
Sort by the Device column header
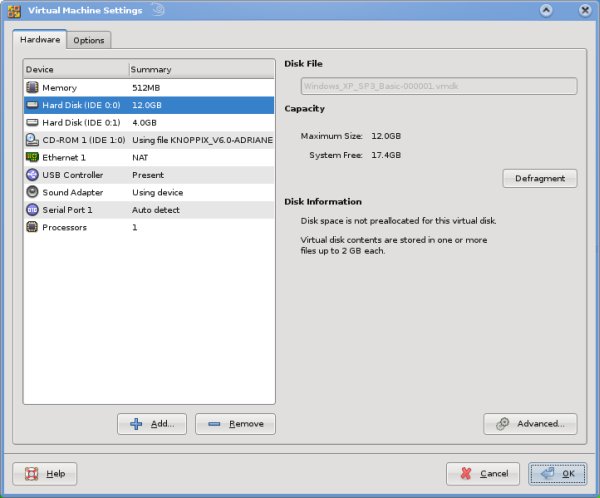pyautogui.click(x=76, y=69)
